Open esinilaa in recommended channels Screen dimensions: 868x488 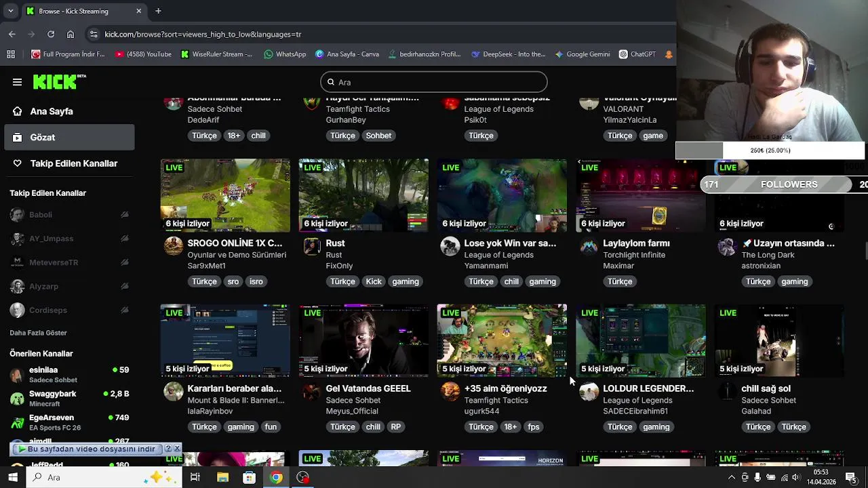tap(69, 375)
